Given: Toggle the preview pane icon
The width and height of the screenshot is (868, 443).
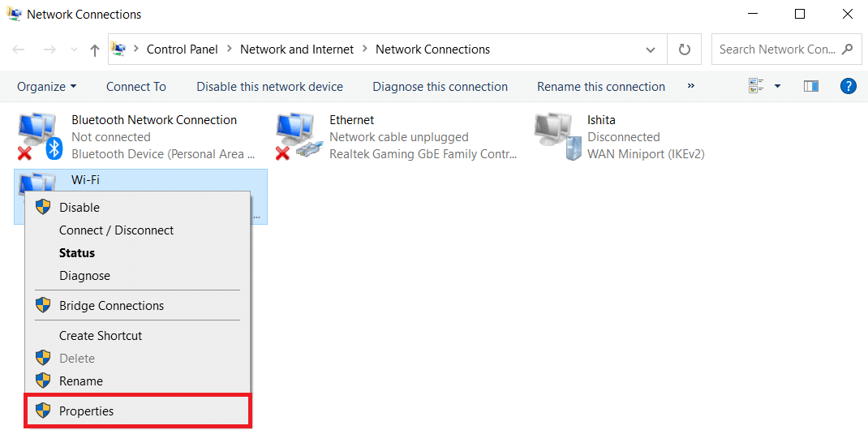Looking at the screenshot, I should click(x=810, y=86).
